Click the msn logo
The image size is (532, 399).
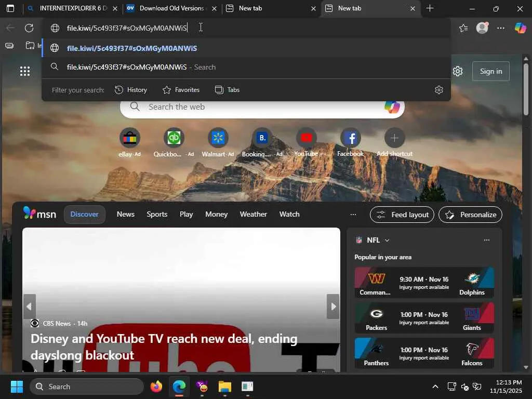pos(39,214)
